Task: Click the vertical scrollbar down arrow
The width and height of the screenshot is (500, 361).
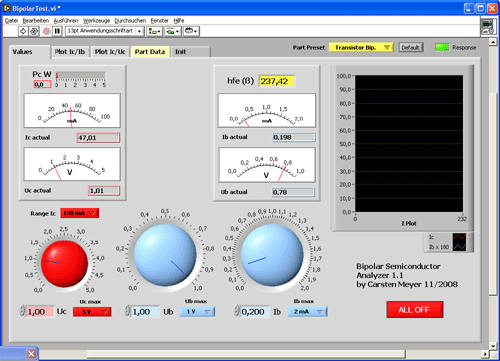Action: tap(493, 346)
